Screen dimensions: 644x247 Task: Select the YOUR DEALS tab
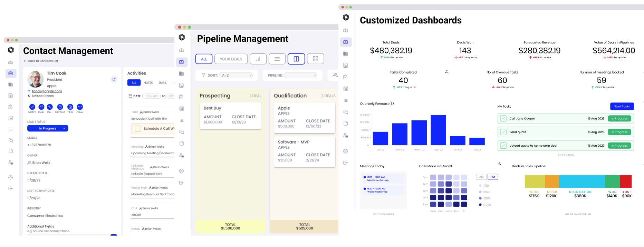(231, 59)
